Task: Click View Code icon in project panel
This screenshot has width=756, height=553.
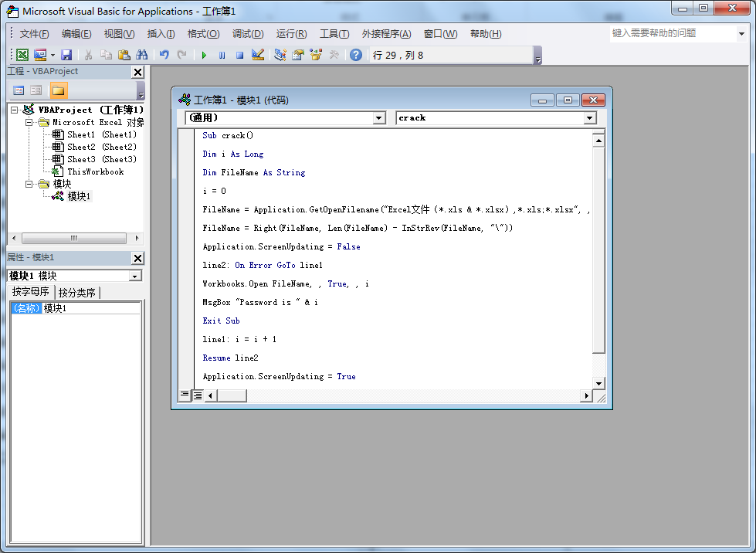Action: tap(19, 90)
